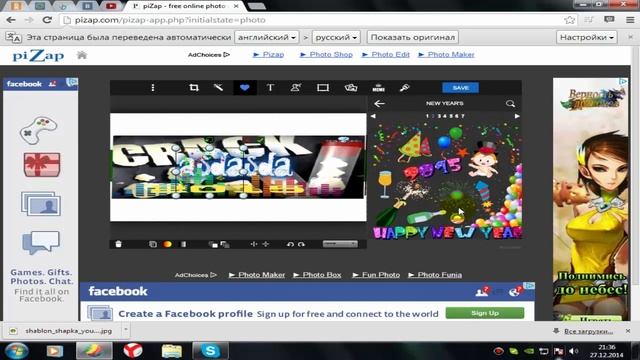Open the add photo camera tool

click(351, 88)
